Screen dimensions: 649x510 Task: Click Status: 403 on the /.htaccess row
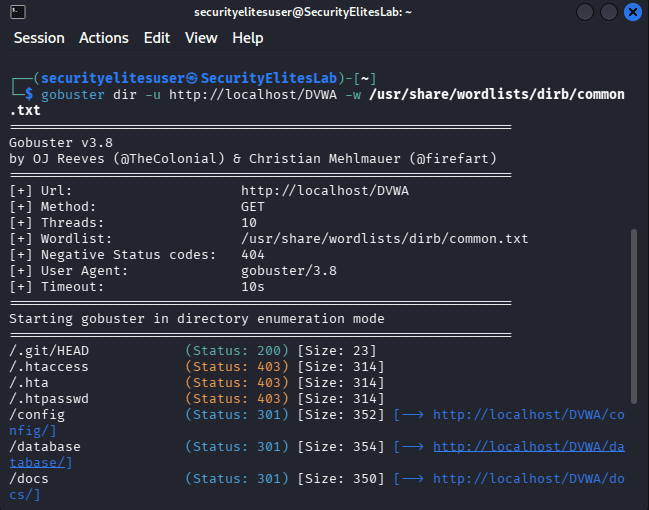point(237,366)
